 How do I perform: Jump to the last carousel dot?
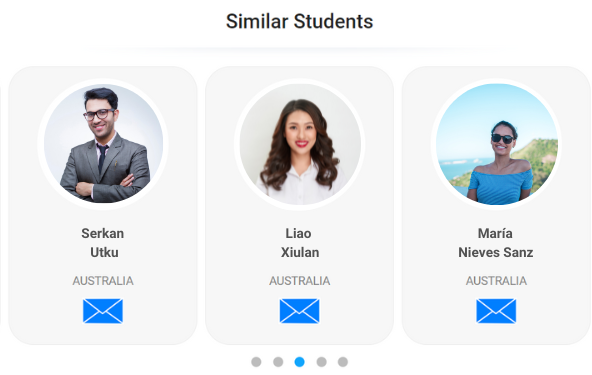(343, 362)
